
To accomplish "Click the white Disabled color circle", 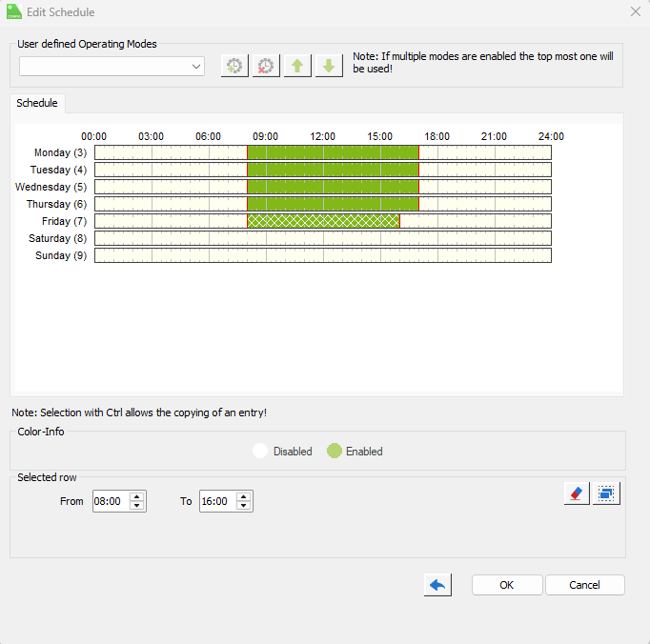I will (260, 452).
